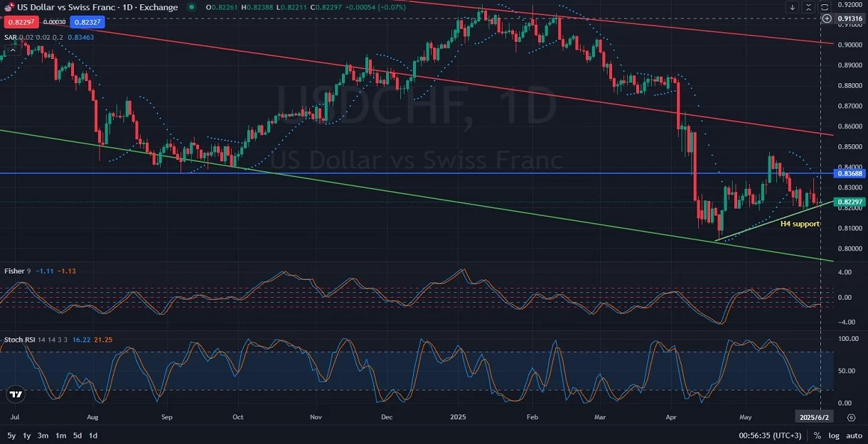Screen dimensions: 868x444
Task: Open the SAR indicator legend
Action: (x=11, y=36)
